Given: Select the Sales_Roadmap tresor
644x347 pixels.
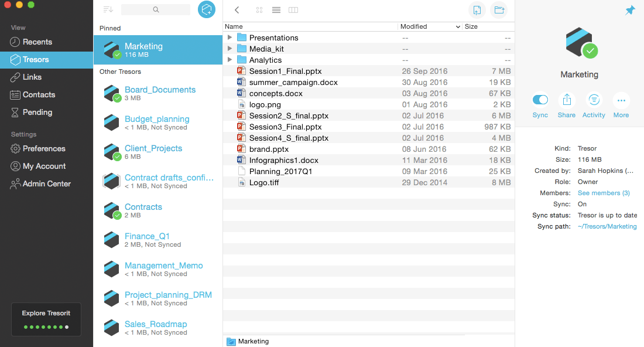Looking at the screenshot, I should [157, 328].
